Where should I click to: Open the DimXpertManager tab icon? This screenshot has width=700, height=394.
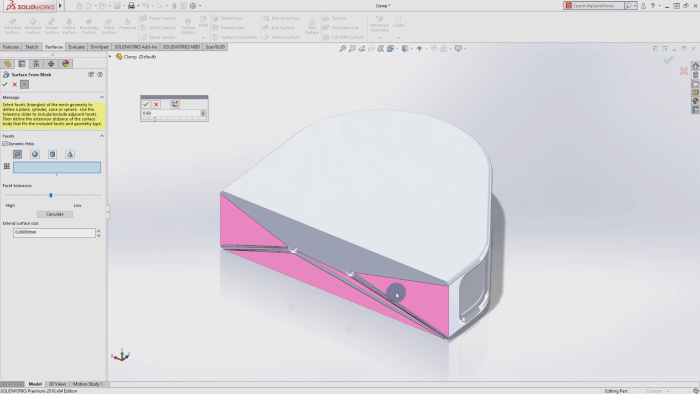tap(51, 64)
